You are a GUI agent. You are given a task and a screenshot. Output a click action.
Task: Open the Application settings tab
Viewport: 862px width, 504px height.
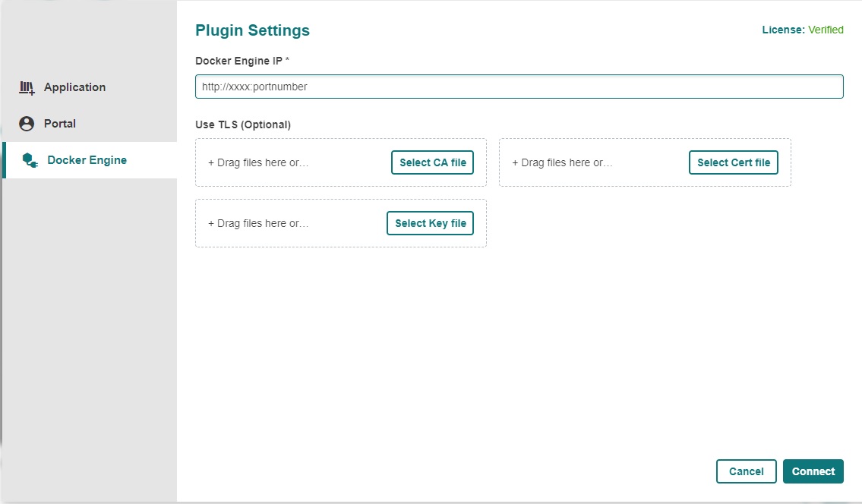[74, 87]
